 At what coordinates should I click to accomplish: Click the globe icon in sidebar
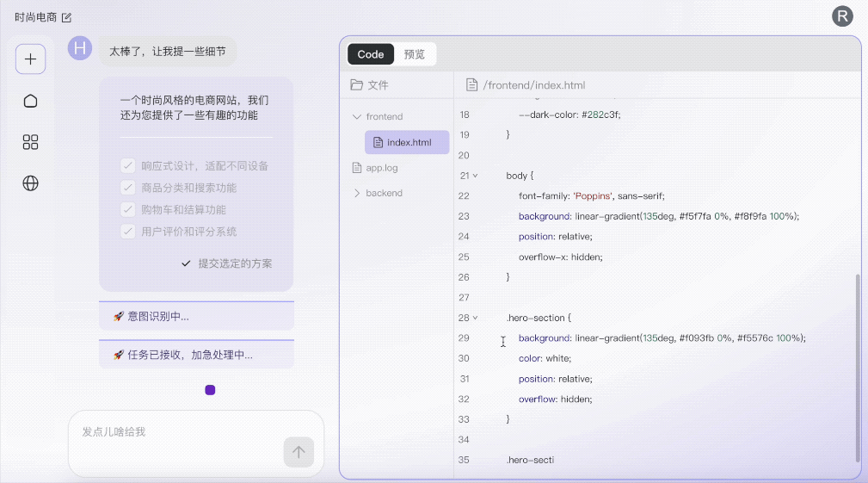[x=30, y=183]
